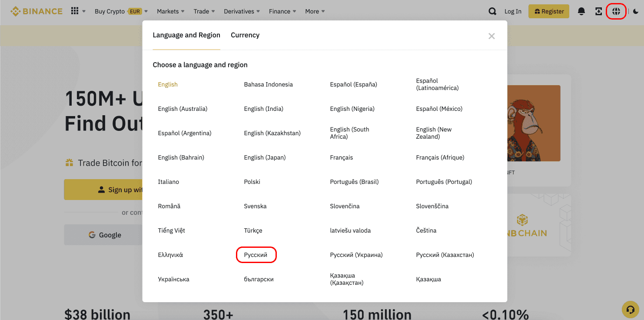This screenshot has width=644, height=320.
Task: Open the support headset chat icon
Action: click(630, 310)
